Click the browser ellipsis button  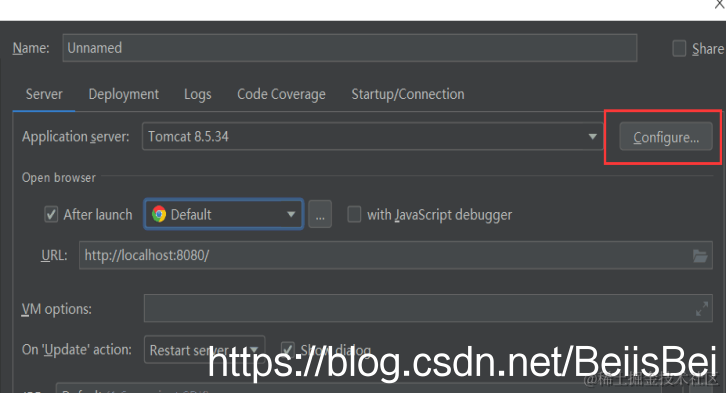tap(320, 214)
